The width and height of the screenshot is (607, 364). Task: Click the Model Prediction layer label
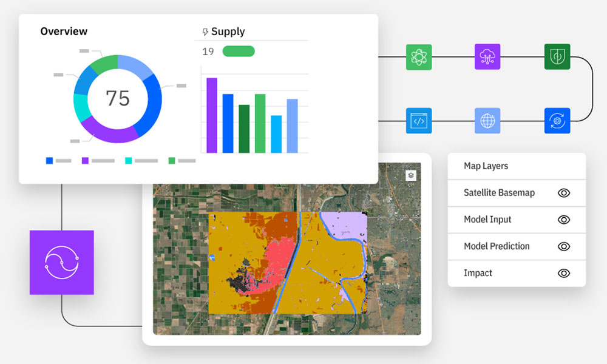point(495,246)
